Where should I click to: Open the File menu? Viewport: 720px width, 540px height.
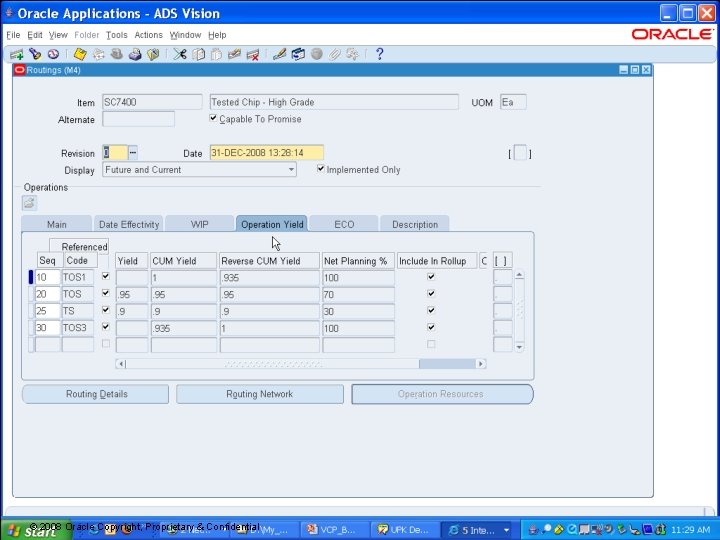[13, 35]
